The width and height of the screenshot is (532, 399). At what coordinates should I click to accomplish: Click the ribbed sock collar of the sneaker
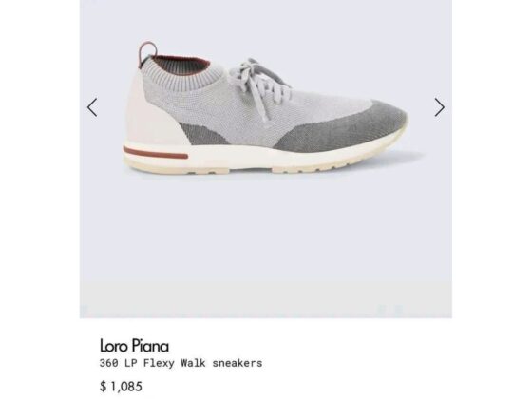[185, 76]
